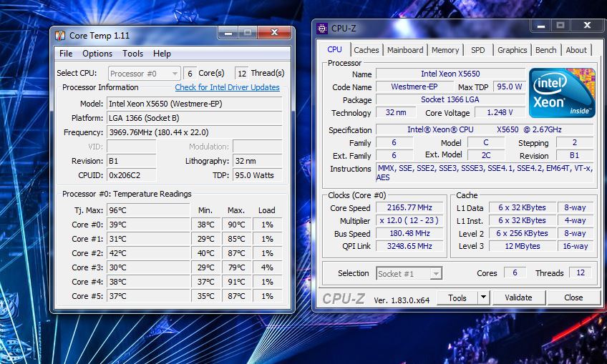Click the Multiplier value x 12.0 (12 - 23)
607x364 pixels.
[409, 220]
